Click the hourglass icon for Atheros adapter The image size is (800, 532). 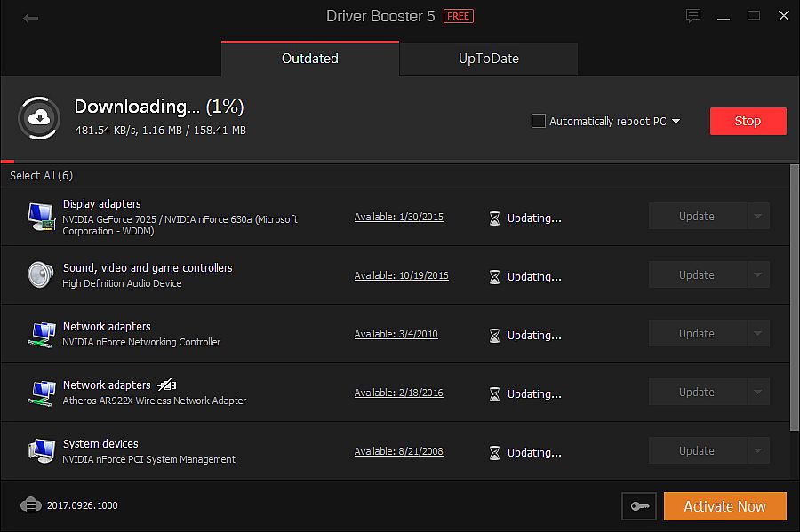coord(494,394)
